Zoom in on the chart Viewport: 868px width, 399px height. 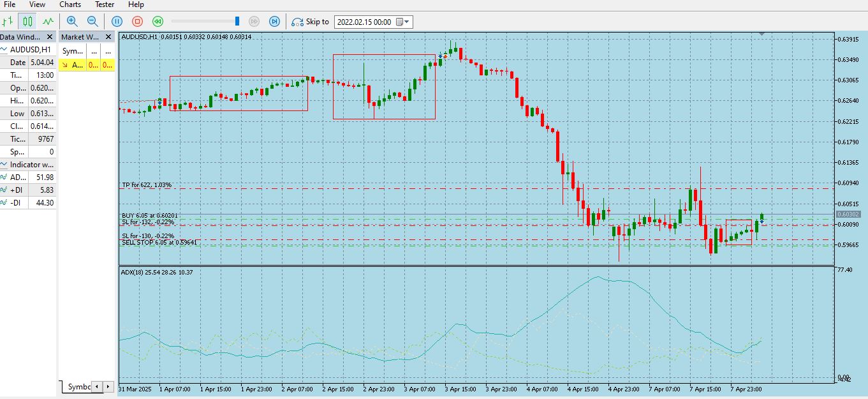(72, 21)
